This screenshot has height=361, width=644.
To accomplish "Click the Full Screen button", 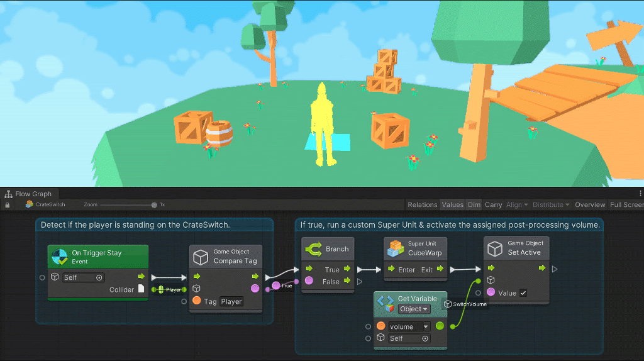I will pos(626,204).
